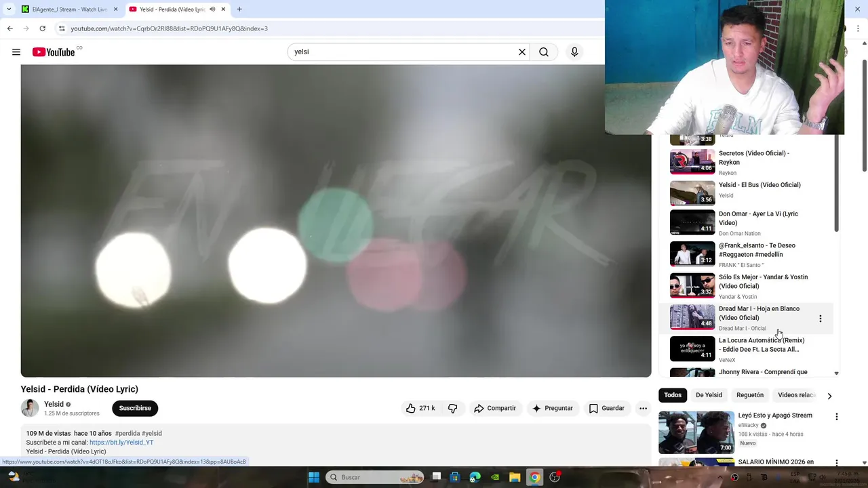
Task: Open options for Leyó Esto y Apagó Stream
Action: (x=836, y=417)
